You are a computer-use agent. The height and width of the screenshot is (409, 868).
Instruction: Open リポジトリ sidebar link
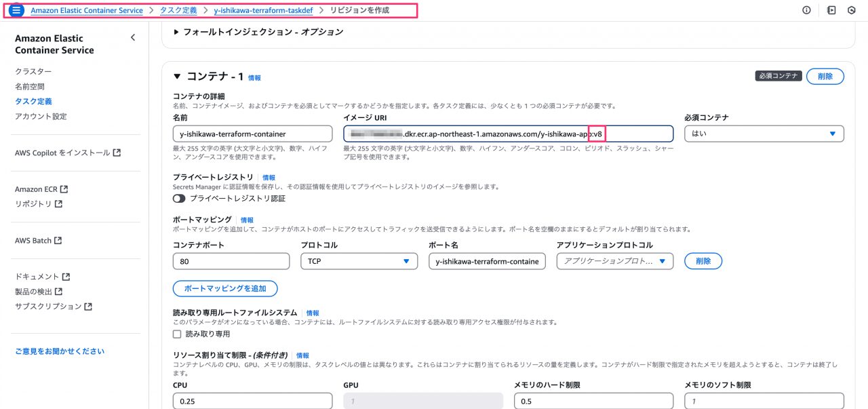point(33,203)
